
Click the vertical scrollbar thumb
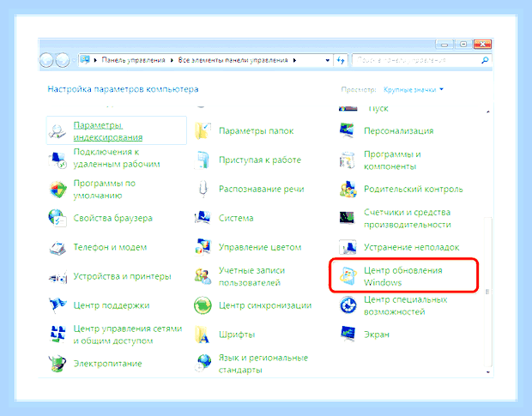pyautogui.click(x=487, y=292)
